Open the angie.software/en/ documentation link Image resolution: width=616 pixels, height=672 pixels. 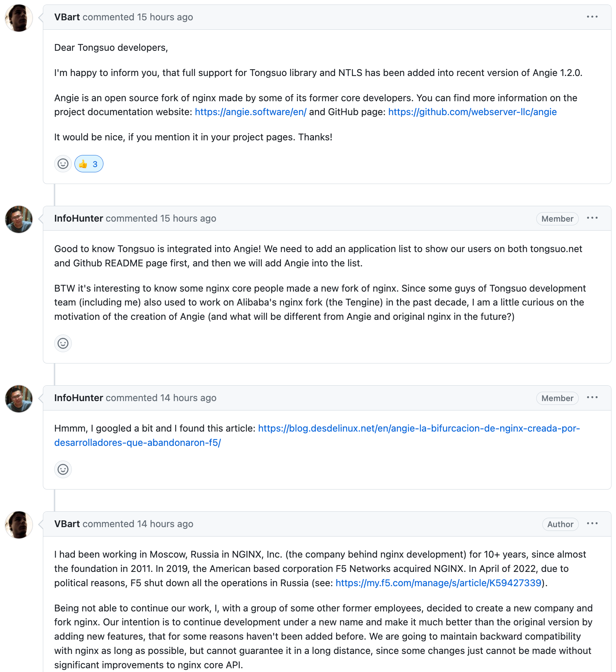(250, 112)
